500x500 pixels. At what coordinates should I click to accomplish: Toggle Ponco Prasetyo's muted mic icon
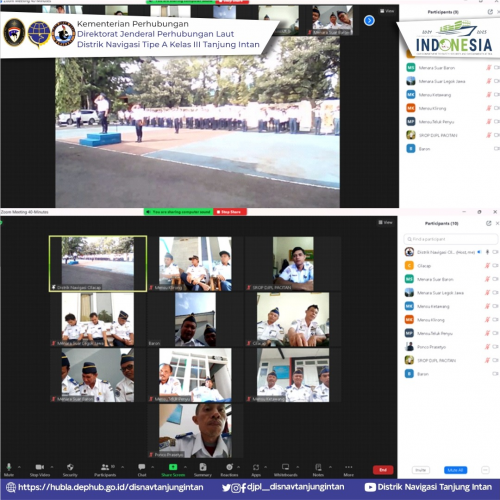click(x=487, y=347)
